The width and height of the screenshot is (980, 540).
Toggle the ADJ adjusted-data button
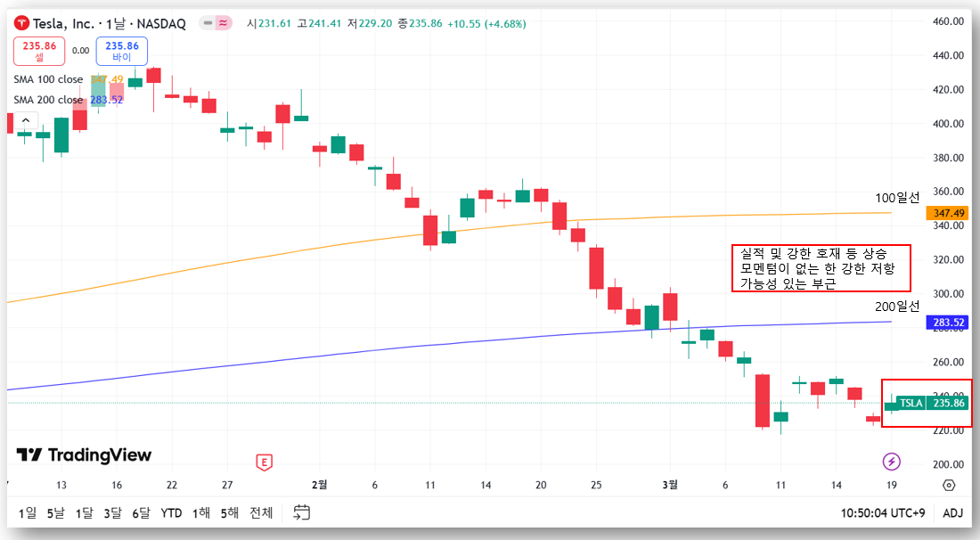click(952, 513)
